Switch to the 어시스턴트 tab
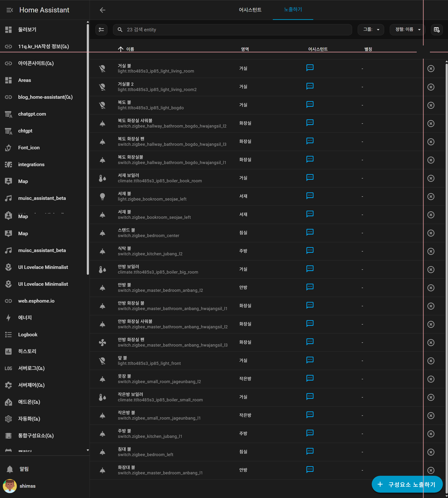Viewport: 448px width, 498px height. coord(250,10)
